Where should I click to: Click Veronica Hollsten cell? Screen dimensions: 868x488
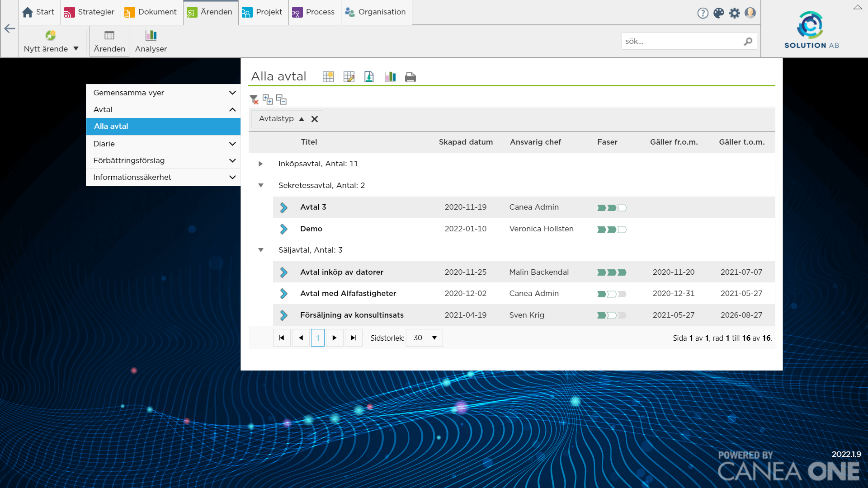point(541,229)
